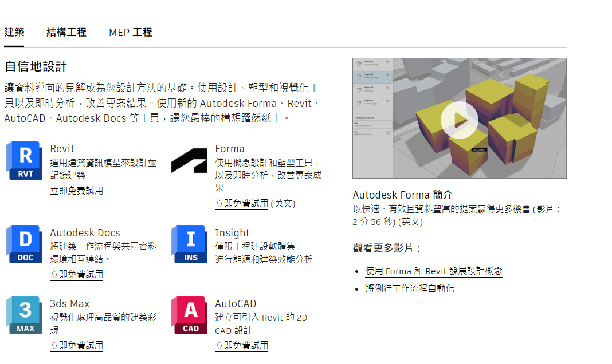
Task: Click the Revit product title
Action: point(62,148)
